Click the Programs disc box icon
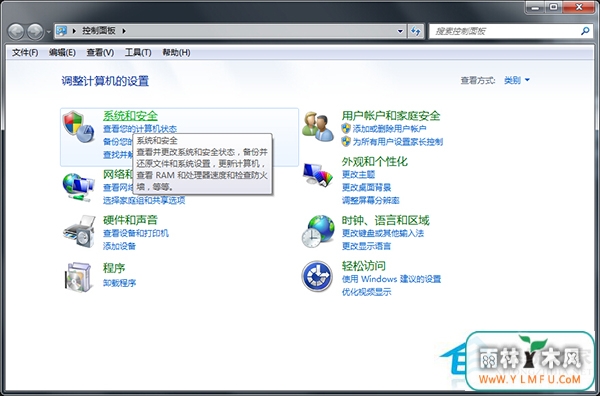 click(x=79, y=277)
